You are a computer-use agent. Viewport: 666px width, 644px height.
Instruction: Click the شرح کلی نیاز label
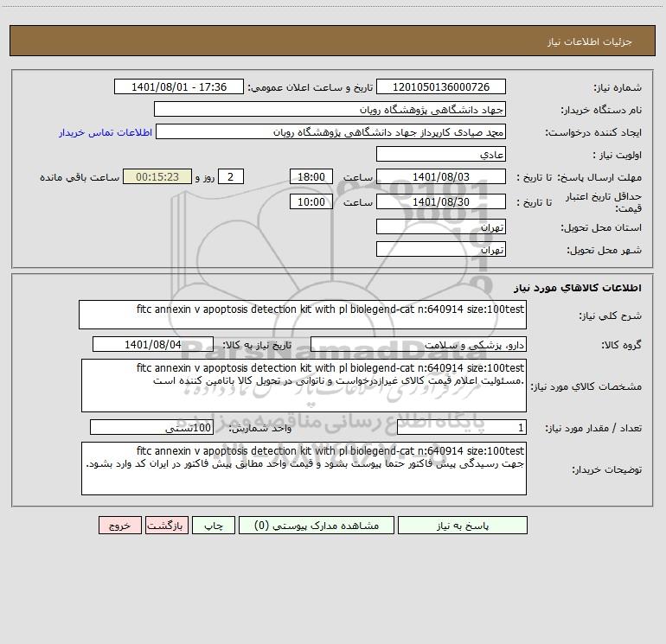point(611,316)
